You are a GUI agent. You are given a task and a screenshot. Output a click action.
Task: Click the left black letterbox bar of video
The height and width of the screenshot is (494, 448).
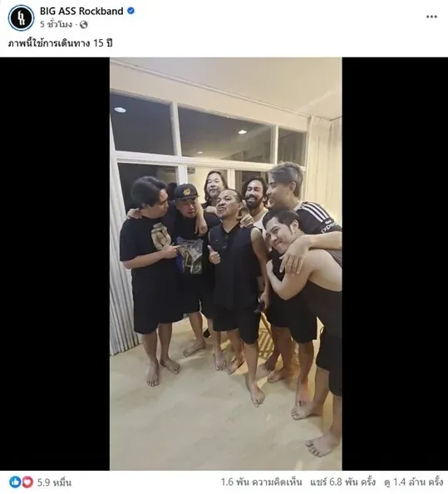point(55,264)
